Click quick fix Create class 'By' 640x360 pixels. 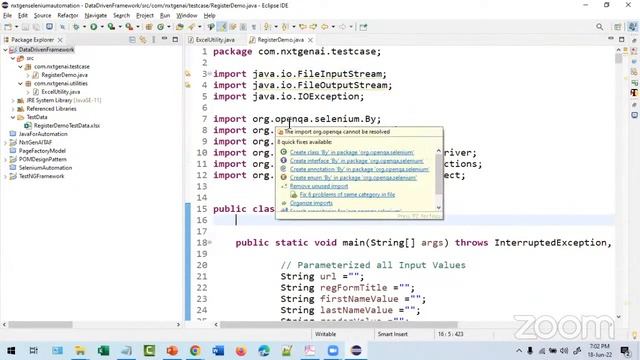pyautogui.click(x=352, y=152)
